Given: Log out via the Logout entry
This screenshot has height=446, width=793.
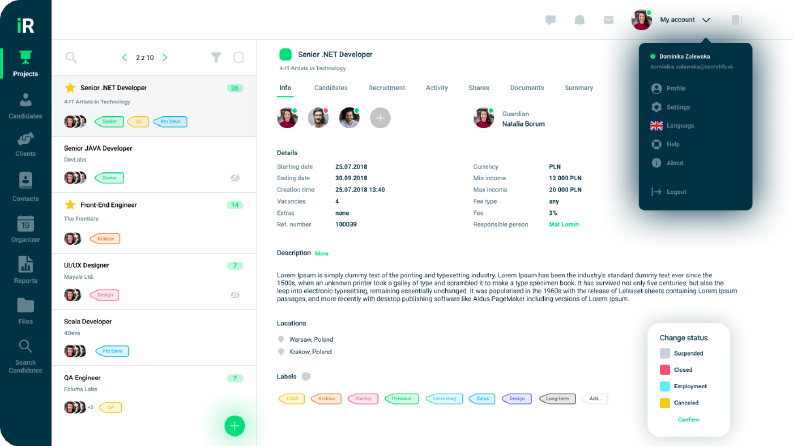Looking at the screenshot, I should (669, 192).
